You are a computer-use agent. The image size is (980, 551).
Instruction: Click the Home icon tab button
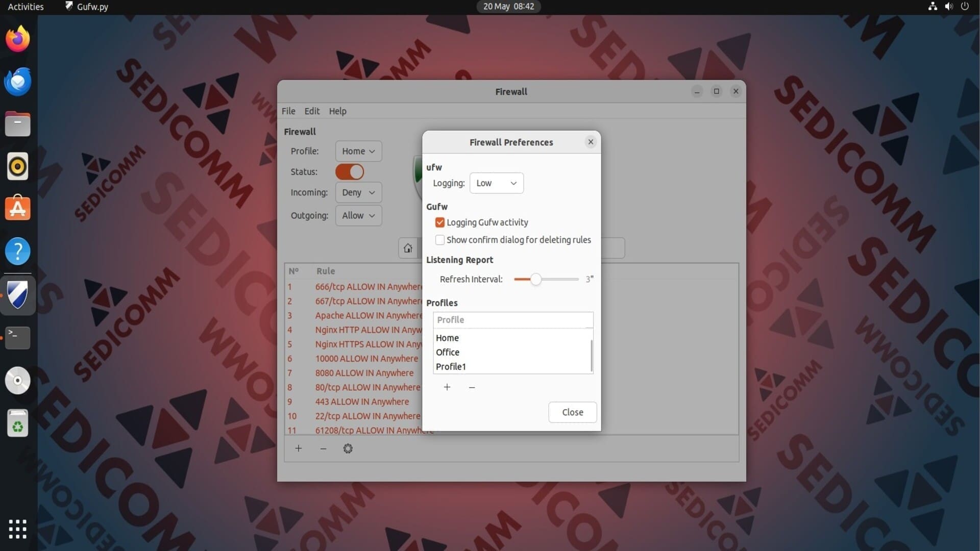[x=408, y=248]
